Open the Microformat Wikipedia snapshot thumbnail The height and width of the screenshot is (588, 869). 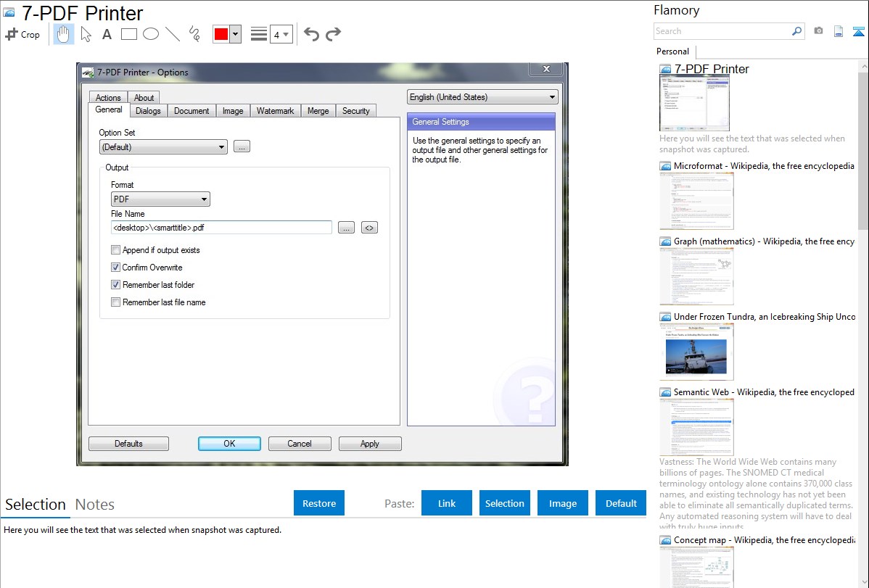point(696,201)
